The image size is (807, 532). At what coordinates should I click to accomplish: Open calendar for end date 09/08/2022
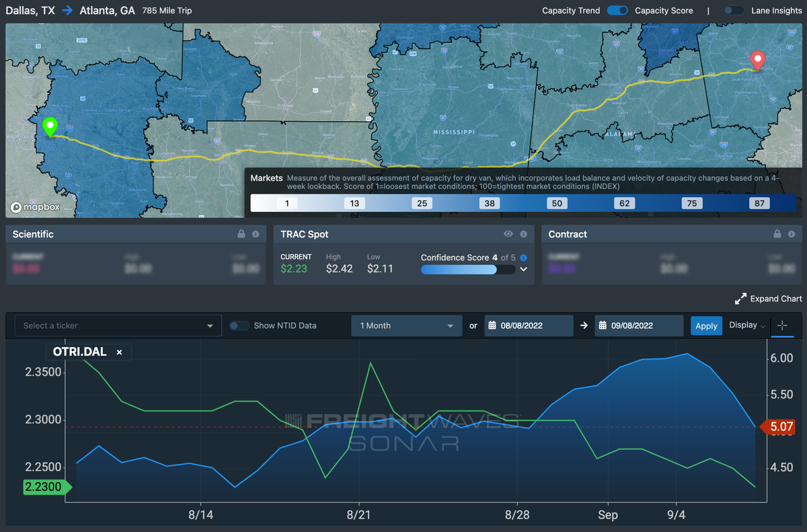(603, 326)
